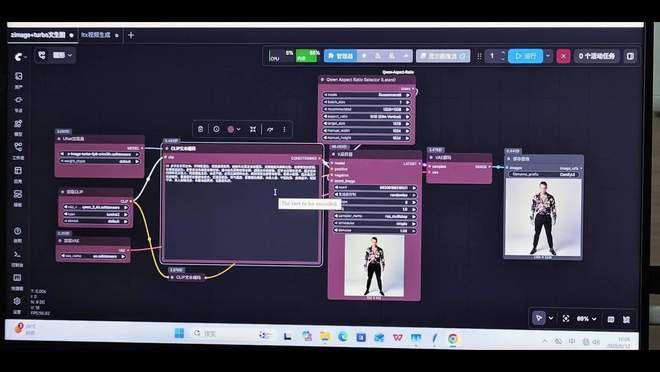Image resolution: width=660 pixels, height=372 pixels.
Task: Toggle the side panel icon at top right
Action: tap(630, 56)
